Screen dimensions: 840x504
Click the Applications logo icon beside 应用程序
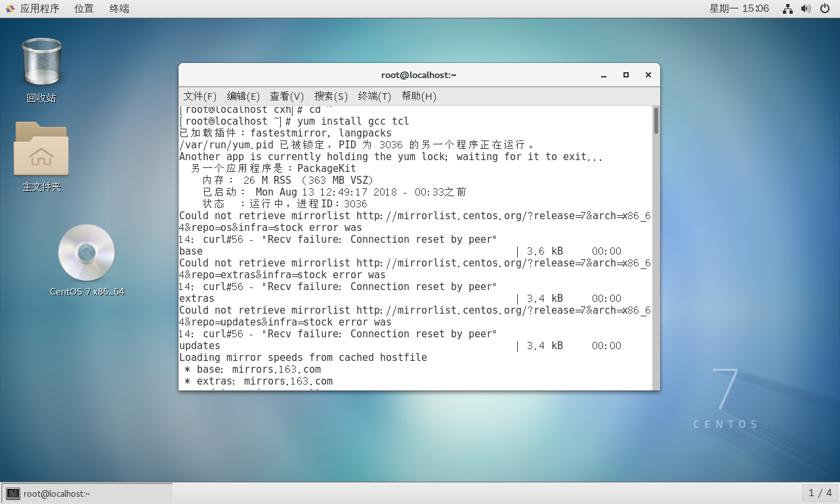(10, 9)
